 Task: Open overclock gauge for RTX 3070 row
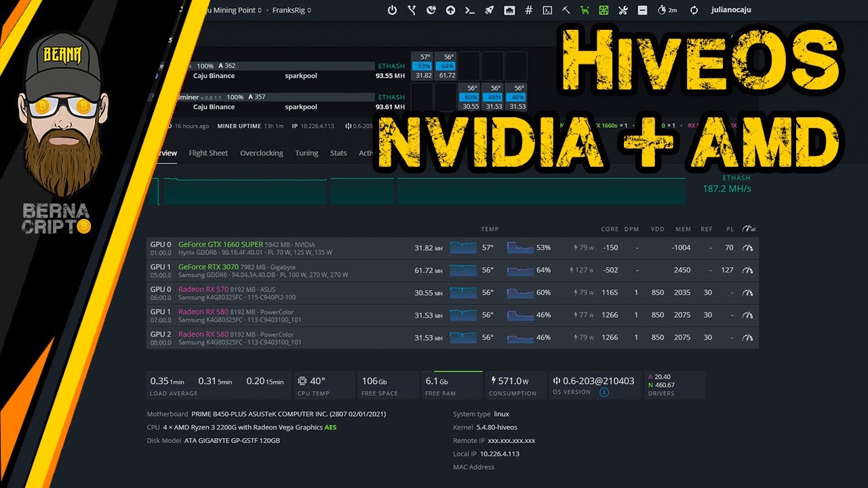click(748, 270)
